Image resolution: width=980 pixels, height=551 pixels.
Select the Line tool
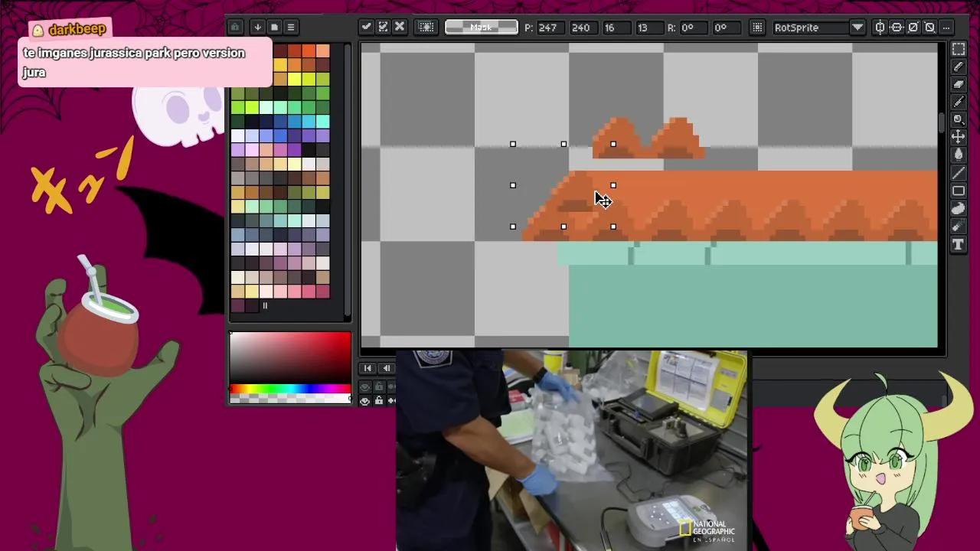[959, 173]
